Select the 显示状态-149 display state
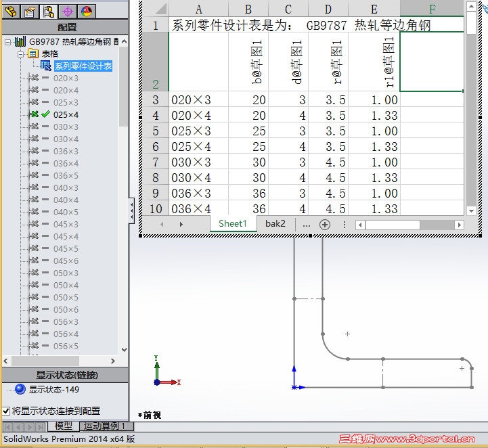The height and width of the screenshot is (448, 488). click(x=54, y=389)
